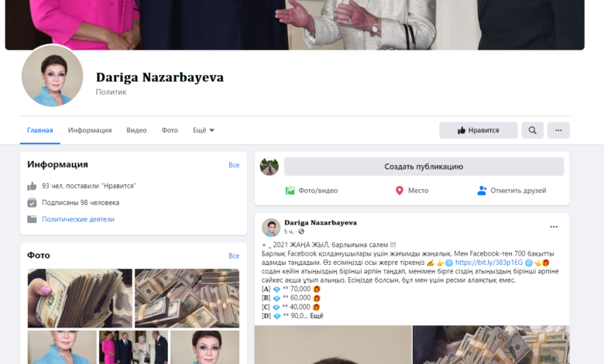Screen dimensions: 604x364
Task: Open the bit.ly/383p1EG link
Action: click(489, 263)
